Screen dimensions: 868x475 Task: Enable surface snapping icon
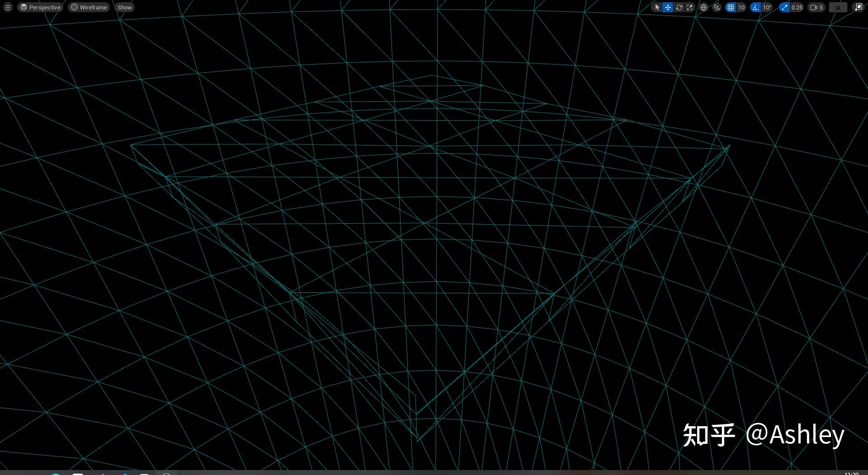[717, 7]
